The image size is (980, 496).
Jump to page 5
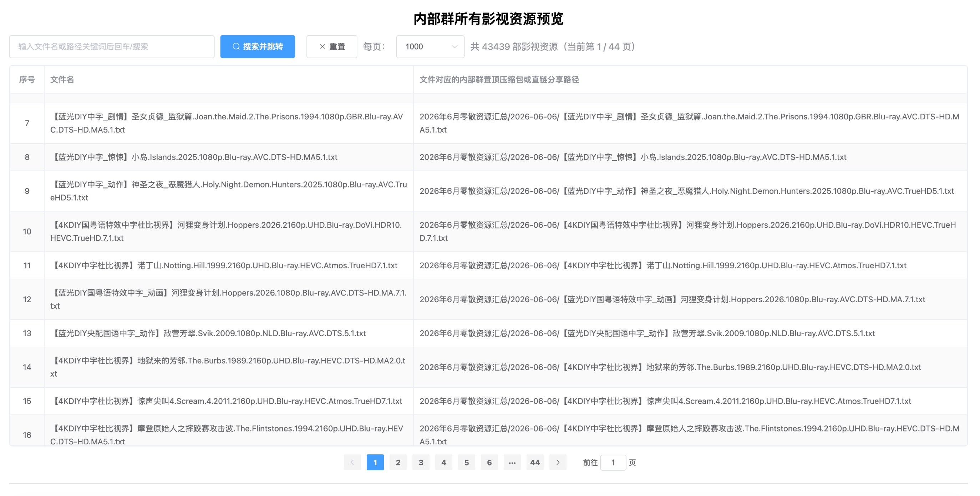coord(466,462)
